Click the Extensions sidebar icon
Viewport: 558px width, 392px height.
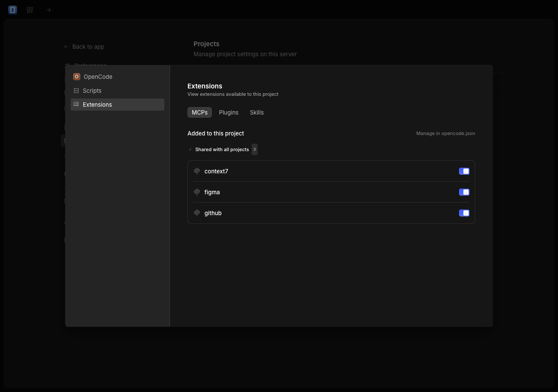(76, 105)
